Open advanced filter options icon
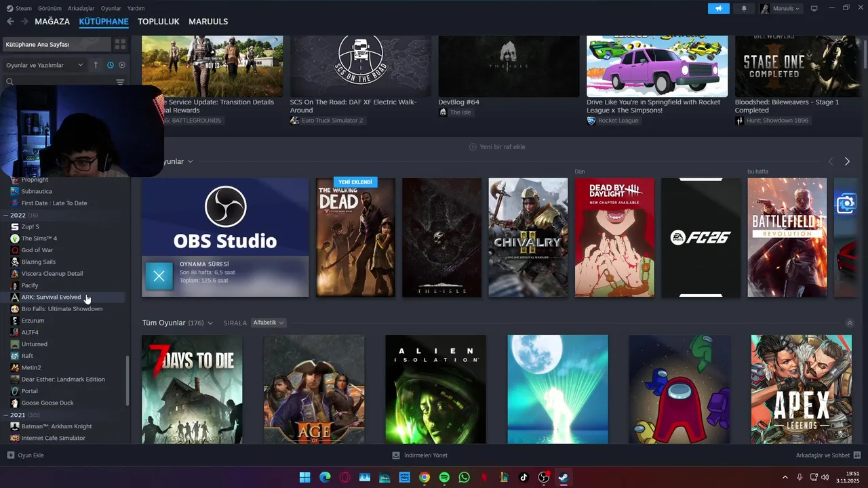 (120, 82)
